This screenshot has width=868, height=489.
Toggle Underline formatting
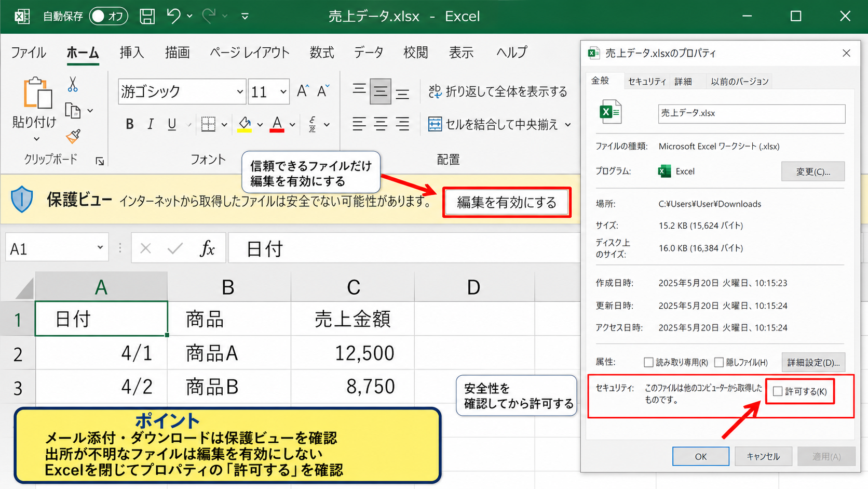[x=172, y=124]
